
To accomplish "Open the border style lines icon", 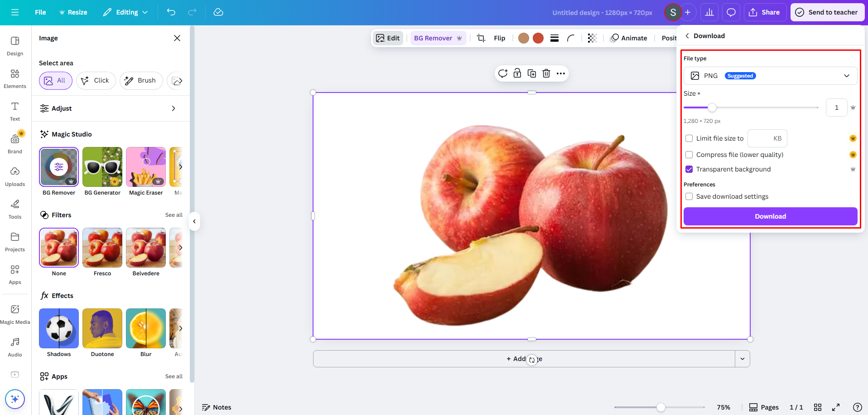I will point(555,38).
